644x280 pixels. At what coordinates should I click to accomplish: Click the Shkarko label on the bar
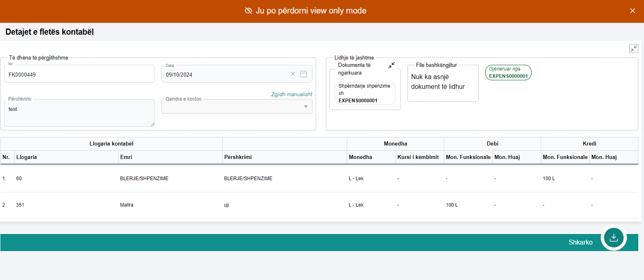tap(580, 242)
